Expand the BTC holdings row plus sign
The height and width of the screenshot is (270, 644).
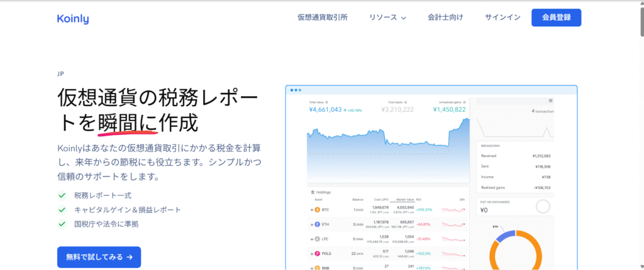click(311, 209)
